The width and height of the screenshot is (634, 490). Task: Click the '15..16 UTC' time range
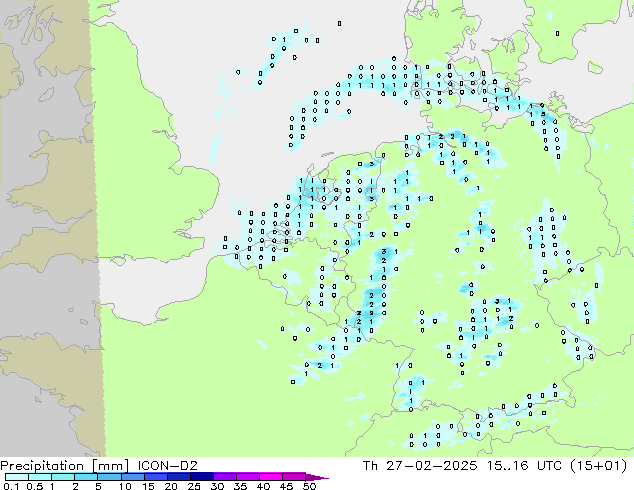point(524,466)
